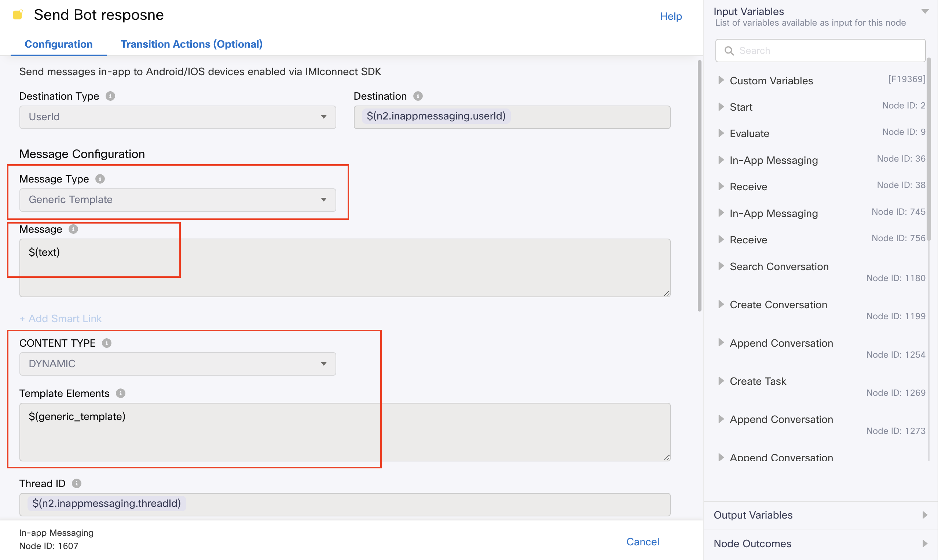The width and height of the screenshot is (938, 560).
Task: Click the Template Elements info icon
Action: 120,393
